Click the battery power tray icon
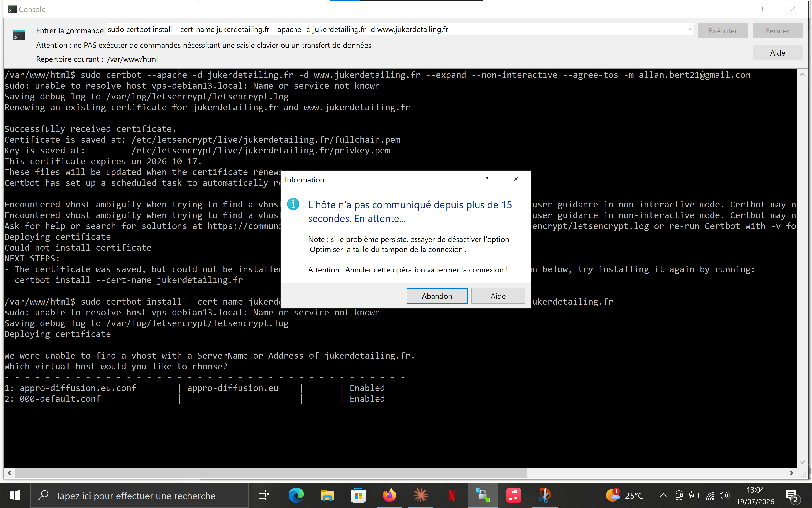The image size is (812, 508). click(694, 495)
